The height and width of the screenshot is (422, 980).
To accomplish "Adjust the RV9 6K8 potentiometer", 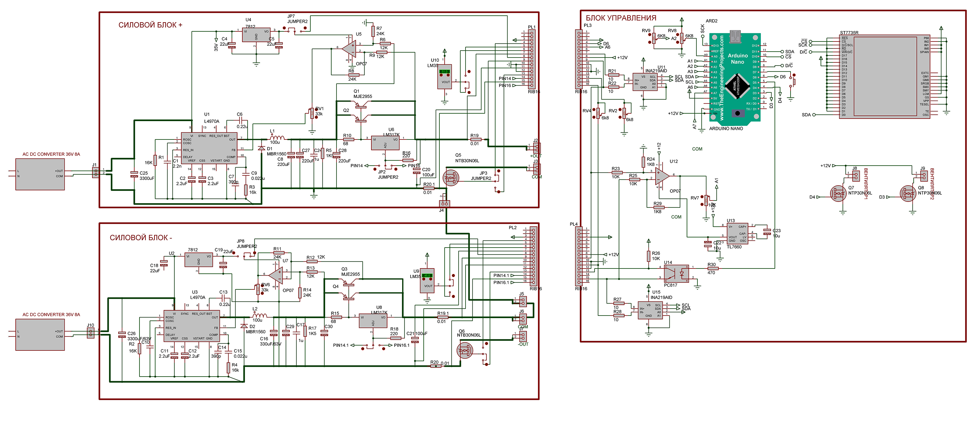I will click(x=654, y=38).
